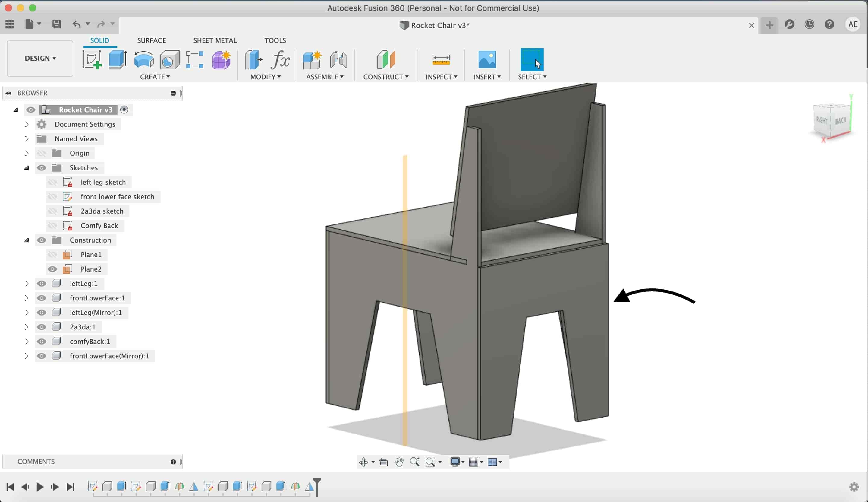Open the ASSEMBLE menu
Viewport: 868px width, 502px height.
tap(325, 77)
